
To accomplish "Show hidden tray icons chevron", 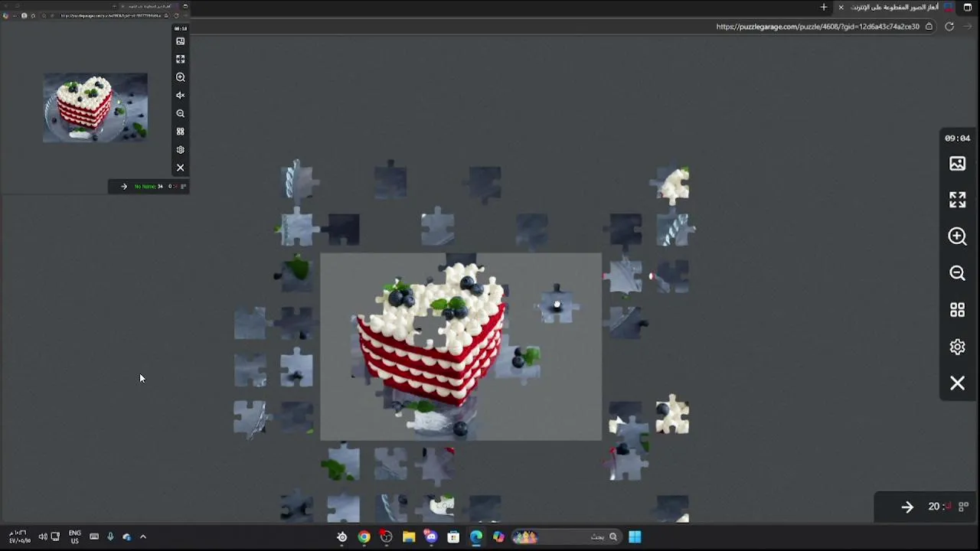I will pos(142,537).
